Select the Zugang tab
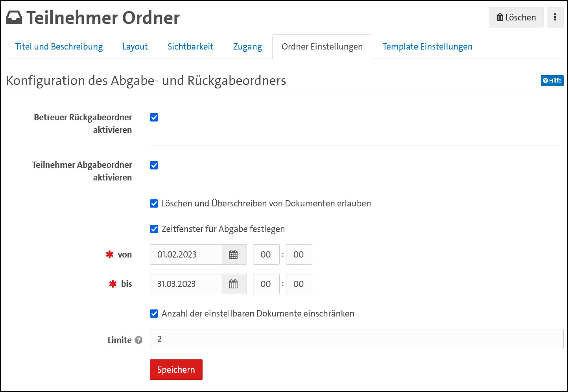This screenshot has height=392, width=568. click(x=247, y=47)
